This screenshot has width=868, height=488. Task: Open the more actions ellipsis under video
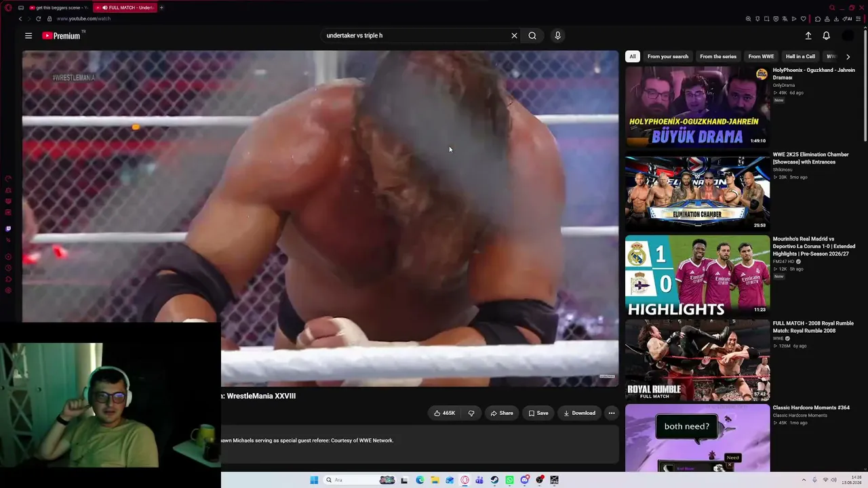pyautogui.click(x=612, y=413)
